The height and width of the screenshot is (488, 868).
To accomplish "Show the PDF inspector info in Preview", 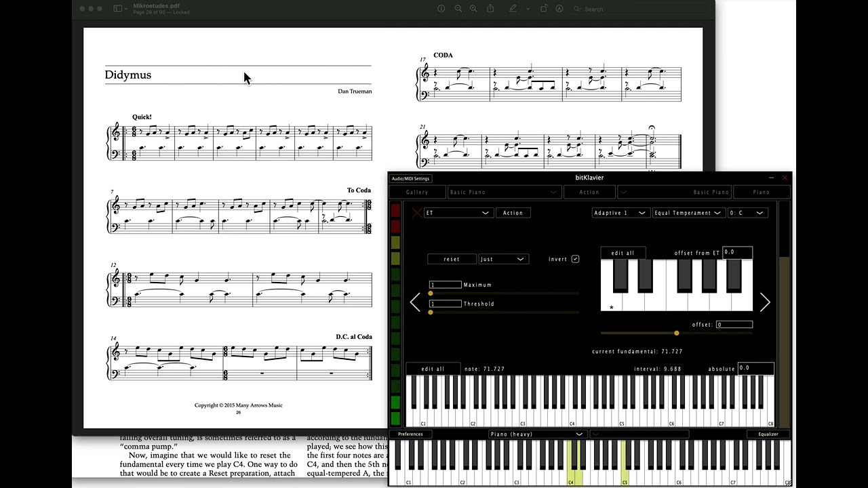I will click(x=441, y=9).
